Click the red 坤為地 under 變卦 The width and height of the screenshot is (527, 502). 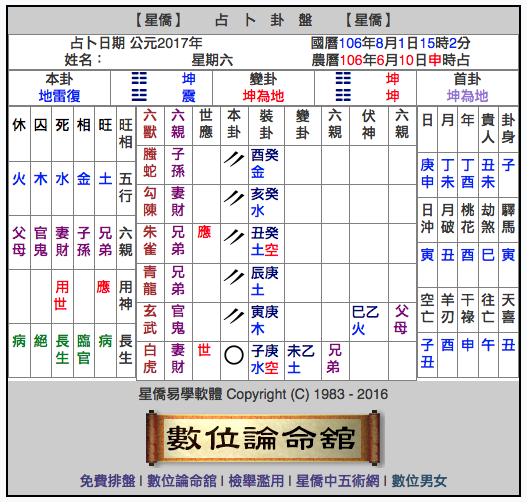[x=264, y=96]
